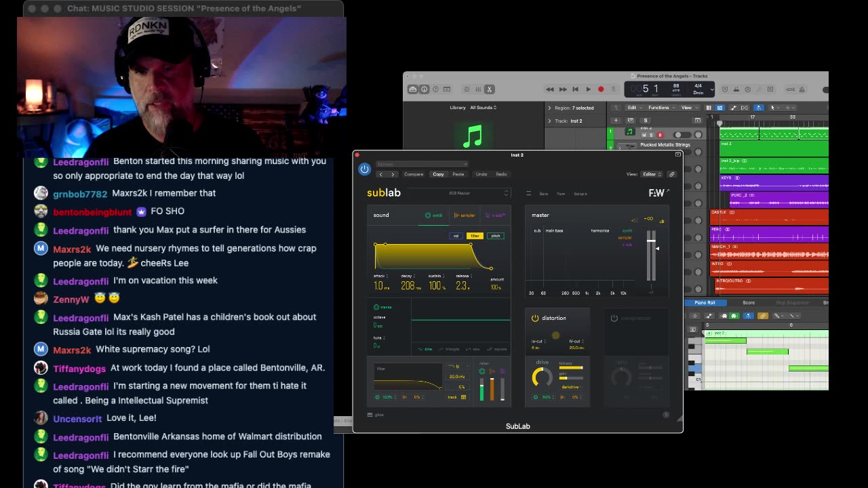Toggle the waves enable button
Screen dimensions: 868x488
click(376, 307)
